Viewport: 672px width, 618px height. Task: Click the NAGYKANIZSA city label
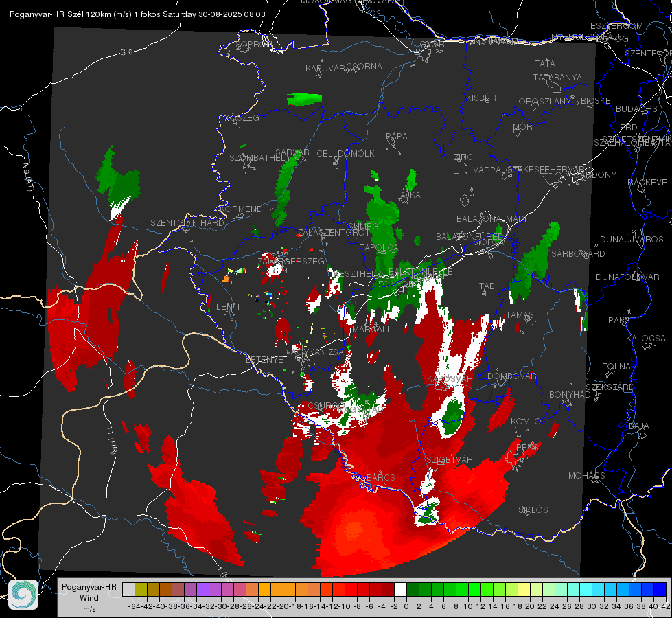tap(314, 352)
